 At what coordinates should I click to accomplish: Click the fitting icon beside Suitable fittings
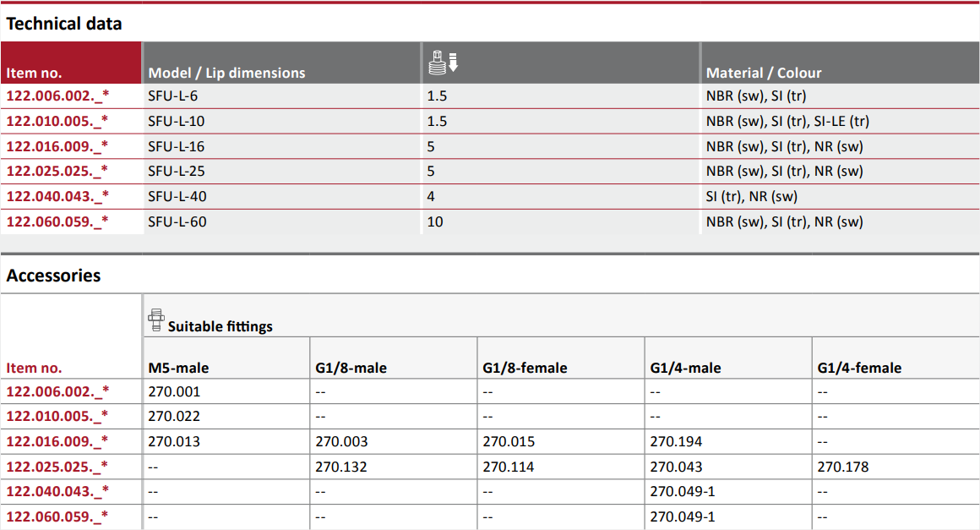(156, 320)
